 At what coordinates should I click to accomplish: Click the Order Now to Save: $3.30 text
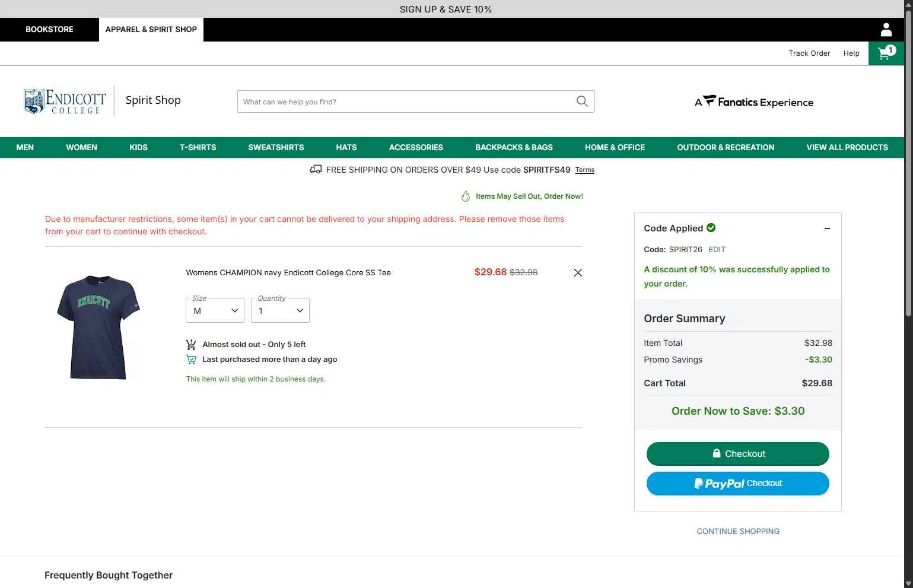tap(738, 411)
